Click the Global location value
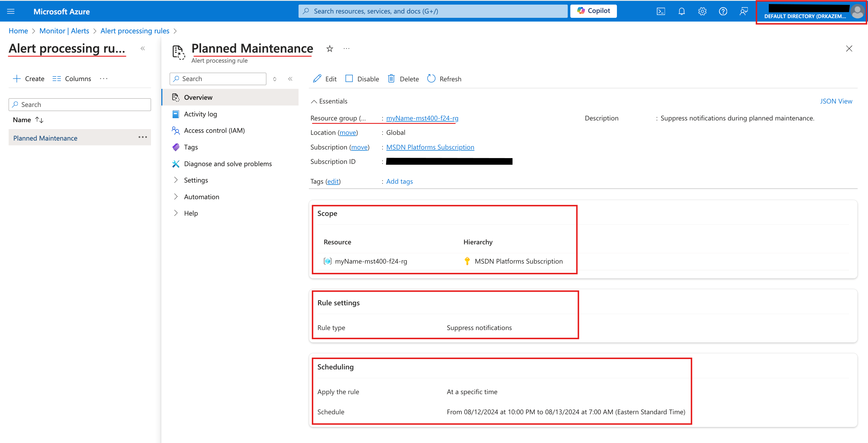This screenshot has width=868, height=443. 395,133
